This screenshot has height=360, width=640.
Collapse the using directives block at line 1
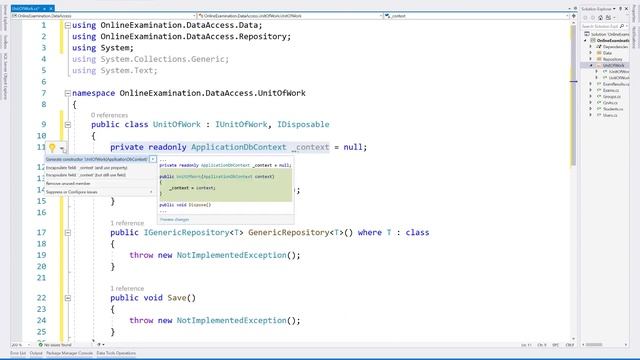coord(68,25)
